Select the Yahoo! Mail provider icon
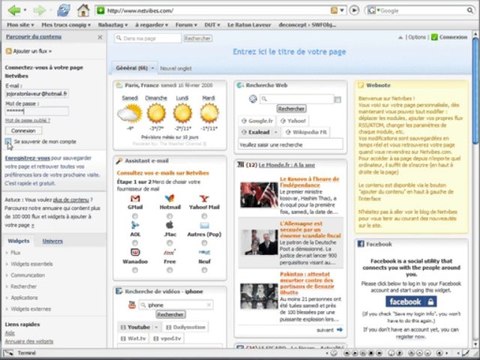 click(204, 198)
